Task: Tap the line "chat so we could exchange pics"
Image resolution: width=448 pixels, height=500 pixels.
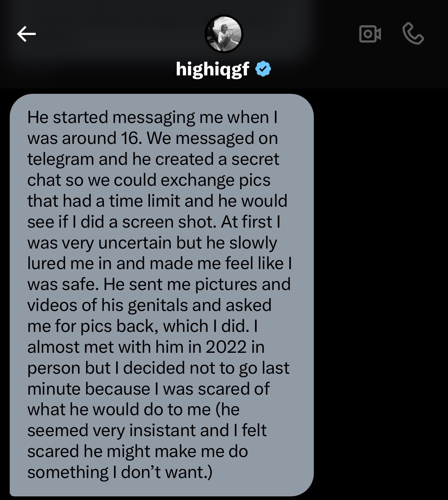Action: (x=149, y=180)
